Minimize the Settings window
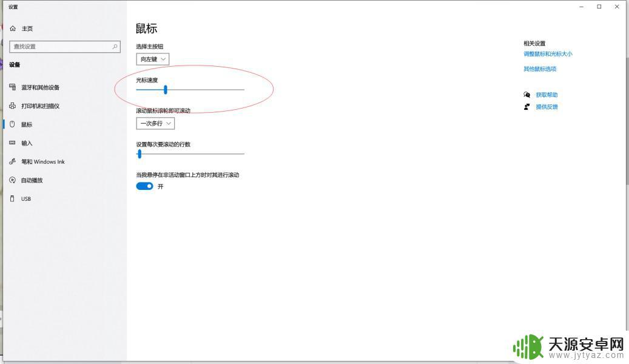This screenshot has height=364, width=629. pyautogui.click(x=581, y=7)
